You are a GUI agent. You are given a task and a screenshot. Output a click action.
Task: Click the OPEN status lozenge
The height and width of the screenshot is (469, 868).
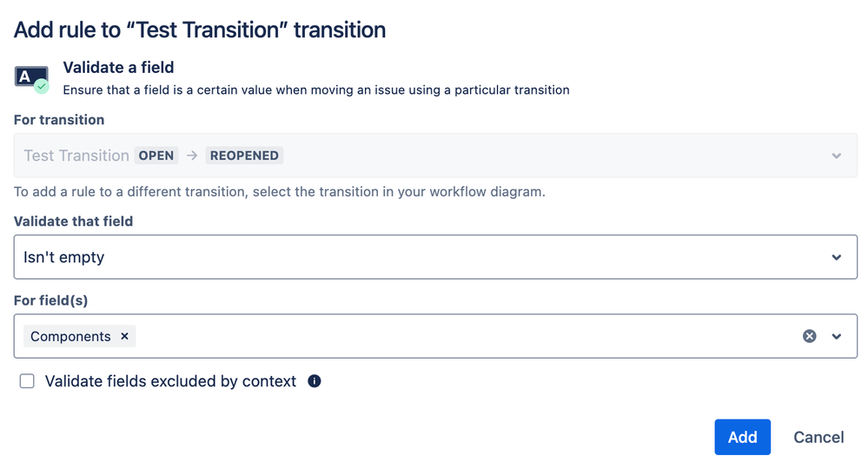(156, 155)
